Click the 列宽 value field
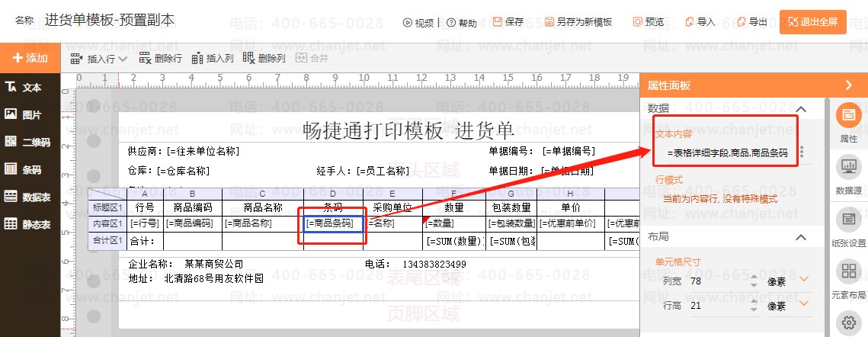The height and width of the screenshot is (337, 868). click(717, 281)
